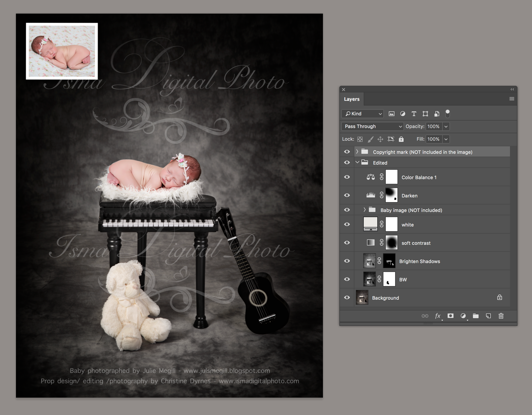Filter for type layers icon
Screen dimensions: 532x415
[414, 114]
